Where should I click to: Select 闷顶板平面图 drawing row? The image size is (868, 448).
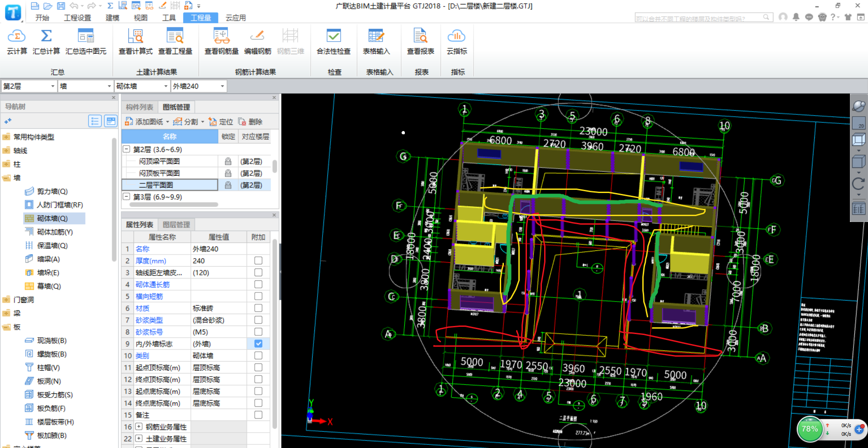click(159, 173)
